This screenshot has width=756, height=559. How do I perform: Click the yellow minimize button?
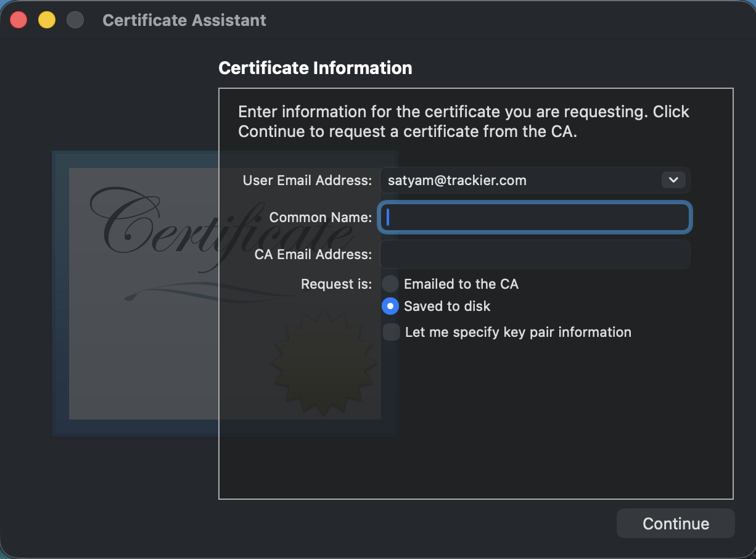(46, 19)
